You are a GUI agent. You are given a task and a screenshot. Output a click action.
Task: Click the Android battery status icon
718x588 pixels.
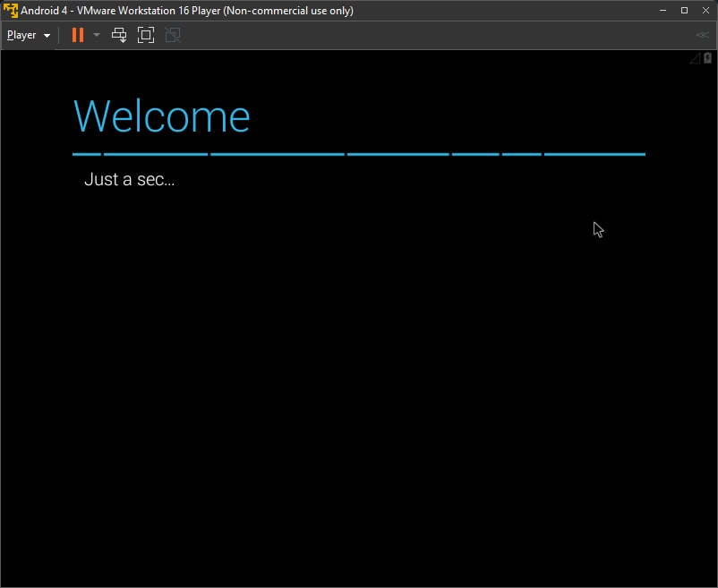click(x=707, y=58)
